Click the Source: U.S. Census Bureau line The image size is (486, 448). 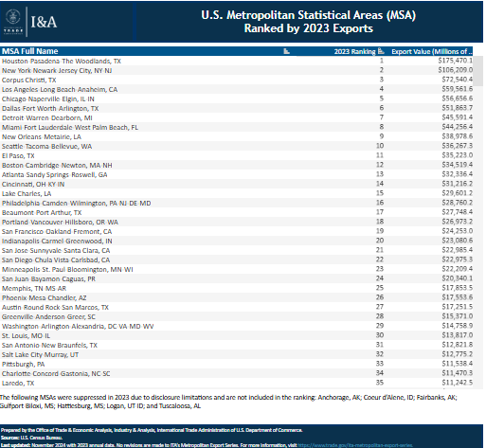[31, 438]
